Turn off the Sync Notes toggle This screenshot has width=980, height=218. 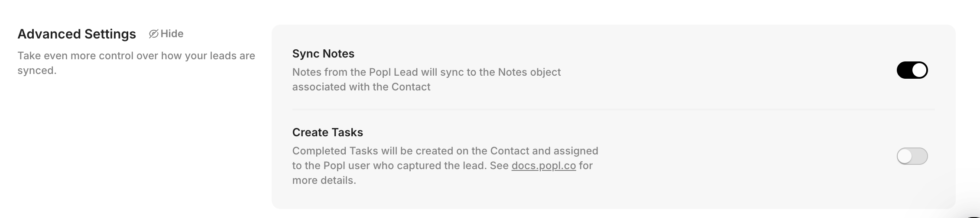(912, 70)
